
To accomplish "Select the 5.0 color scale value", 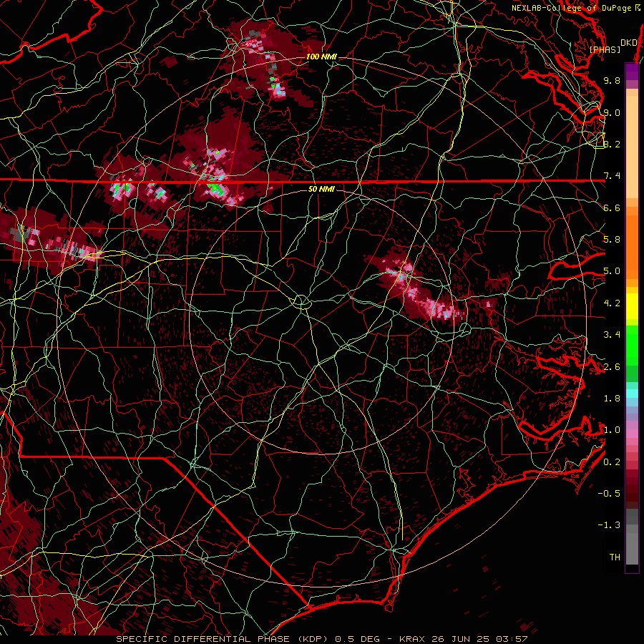I will tap(612, 271).
